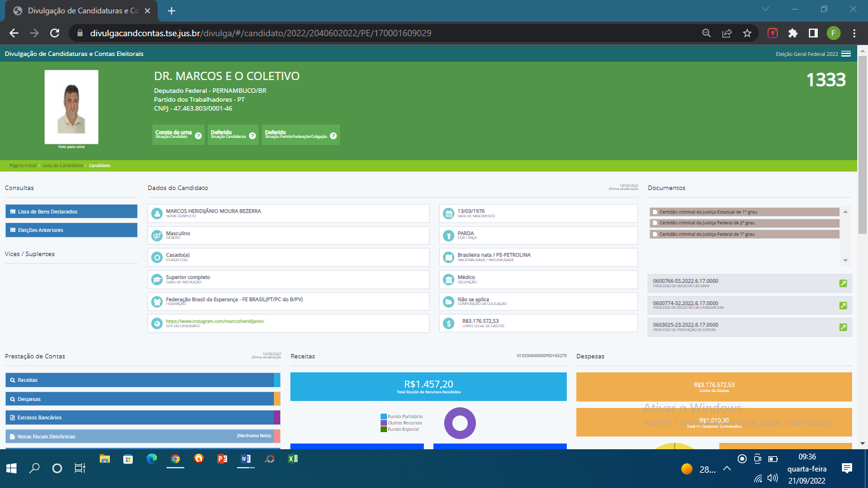This screenshot has width=868, height=488.
Task: Click help icon on Situação Partido/Federação/Coligação badge
Action: coord(333,135)
